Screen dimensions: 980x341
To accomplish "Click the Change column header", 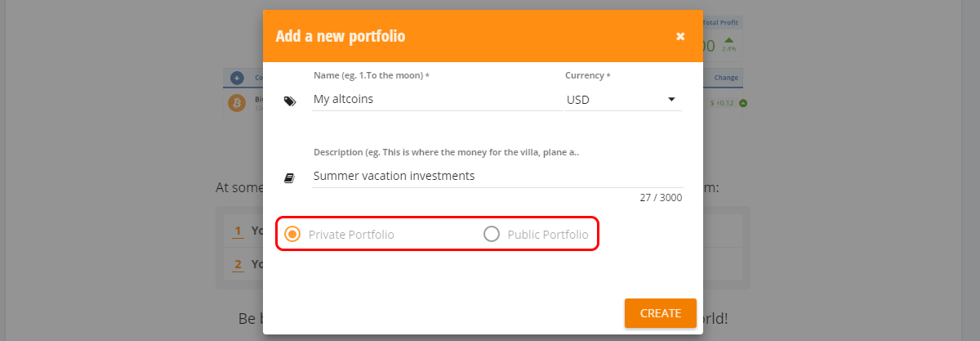I will tap(726, 78).
